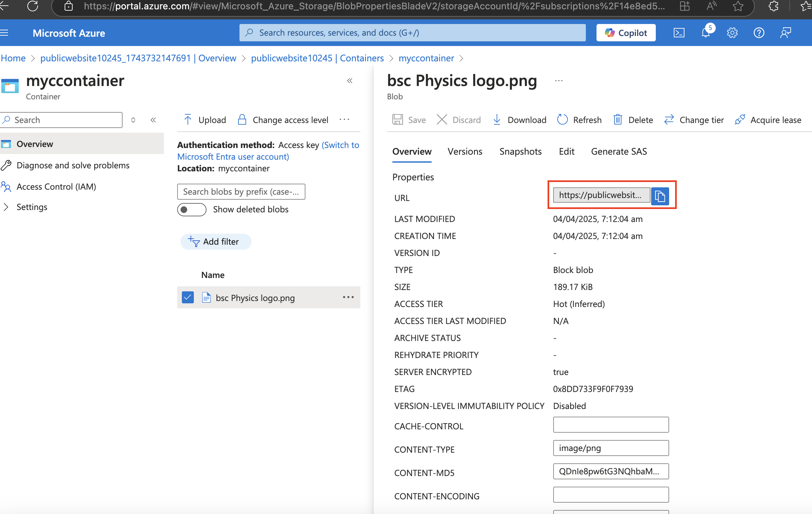Click the Microsoft Azure logo text
Viewport: 812px width, 514px height.
(69, 33)
